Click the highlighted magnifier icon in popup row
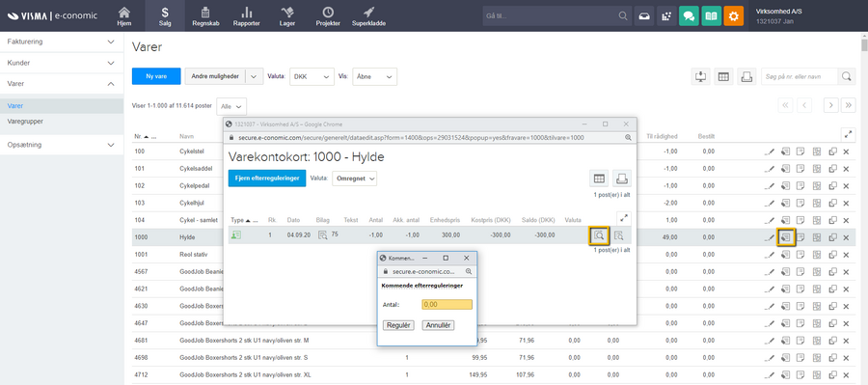868x385 pixels. (x=598, y=235)
